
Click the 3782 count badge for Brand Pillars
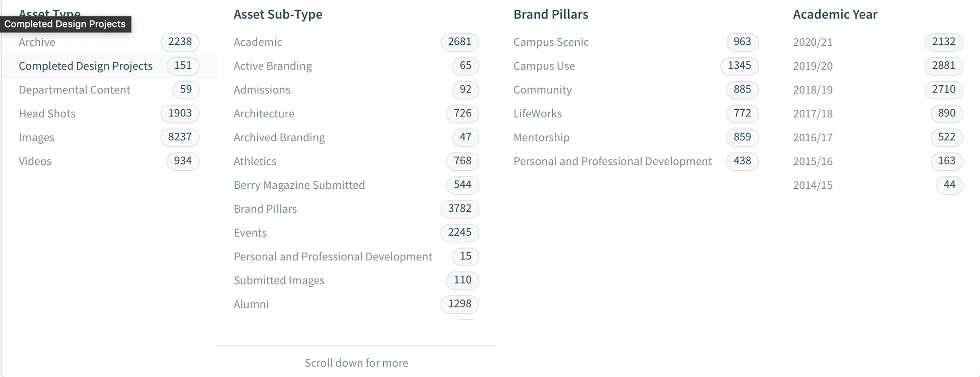pyautogui.click(x=459, y=209)
